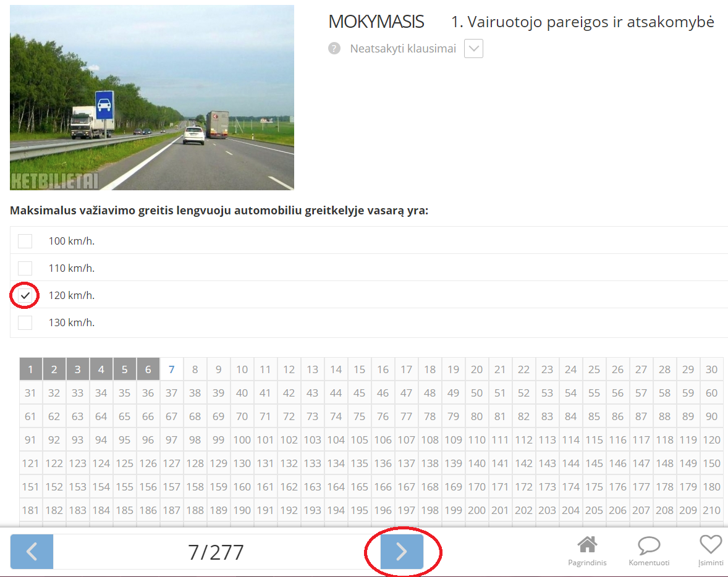Click the MOKYMASIS heading
This screenshot has height=577, width=728.
coord(376,22)
